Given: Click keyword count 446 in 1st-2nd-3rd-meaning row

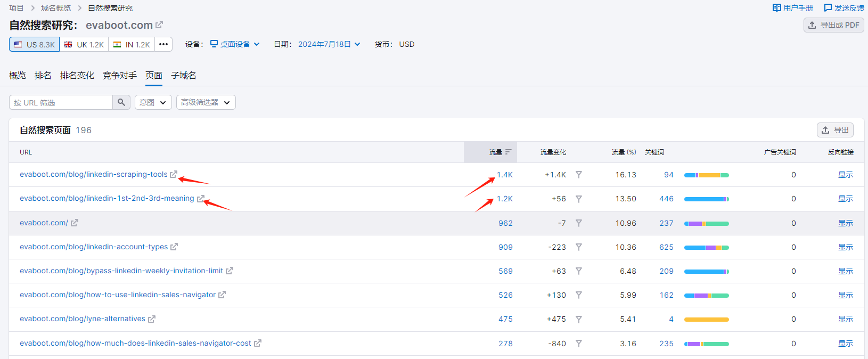Looking at the screenshot, I should pyautogui.click(x=666, y=199).
